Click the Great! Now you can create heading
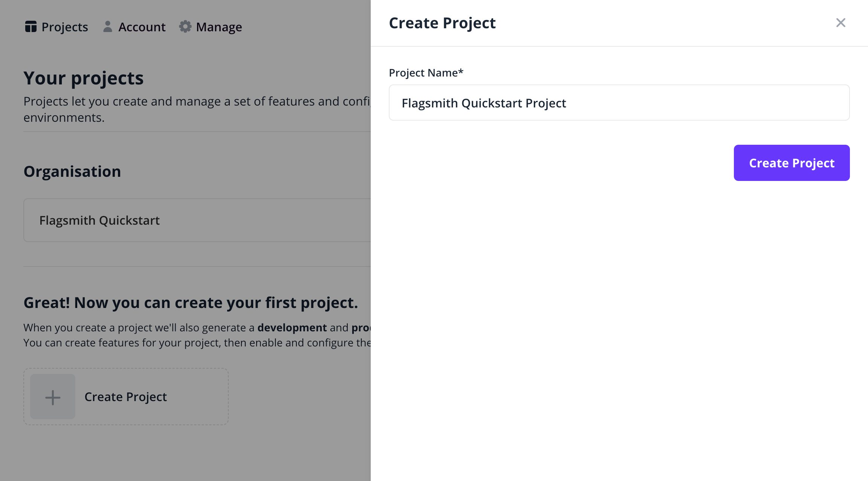Viewport: 868px width, 481px height. (190, 303)
